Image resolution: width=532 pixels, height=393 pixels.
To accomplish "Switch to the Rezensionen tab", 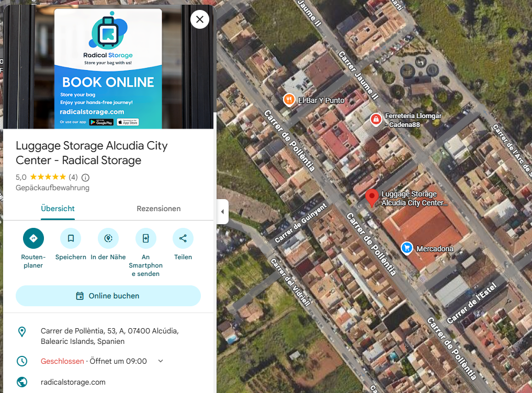I will 159,209.
